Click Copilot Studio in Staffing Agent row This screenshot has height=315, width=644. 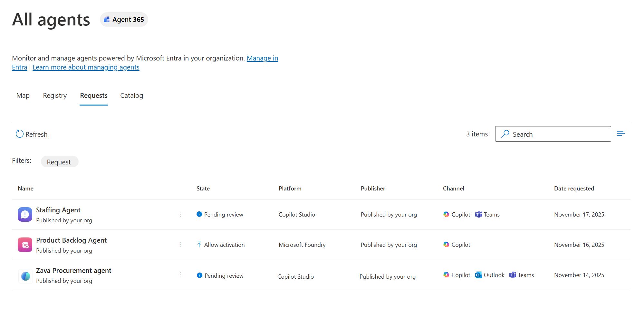pos(297,215)
